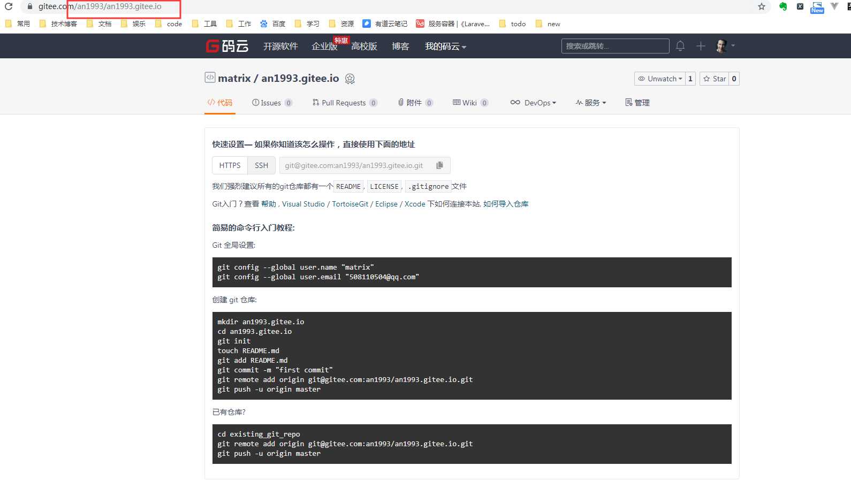Select the HTTPS protocol option
This screenshot has height=504, width=851.
(230, 165)
